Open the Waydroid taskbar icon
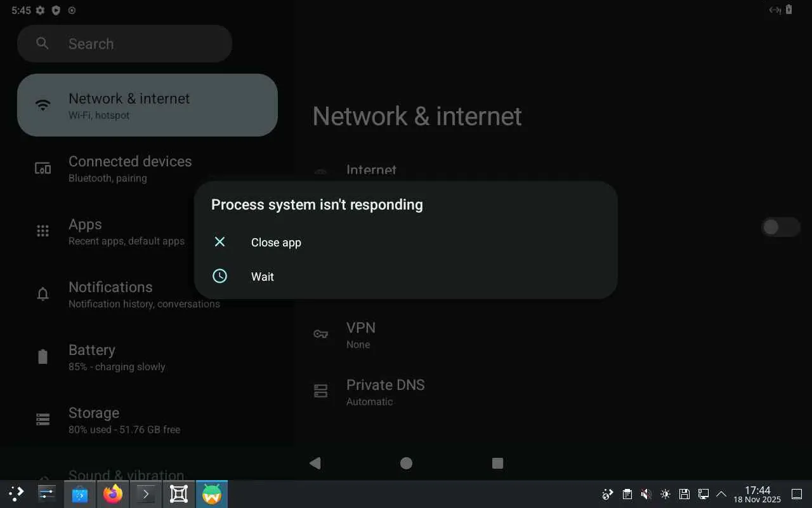 coord(212,494)
